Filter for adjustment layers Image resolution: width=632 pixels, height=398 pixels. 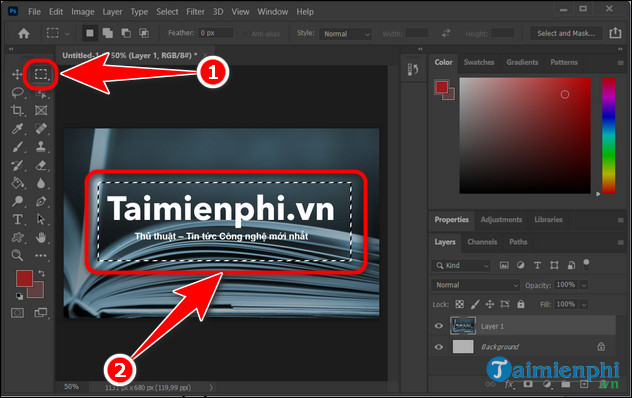click(x=521, y=265)
